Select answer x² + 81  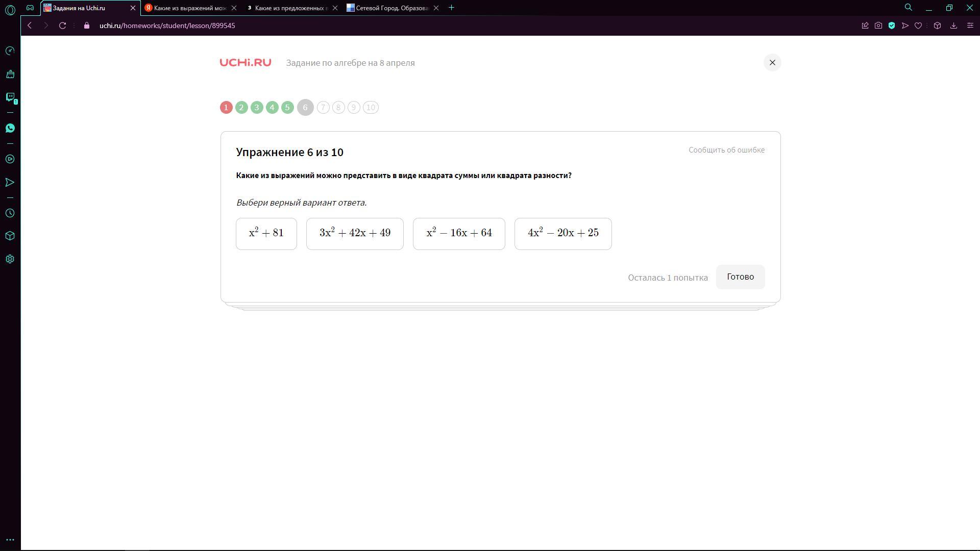click(x=266, y=234)
